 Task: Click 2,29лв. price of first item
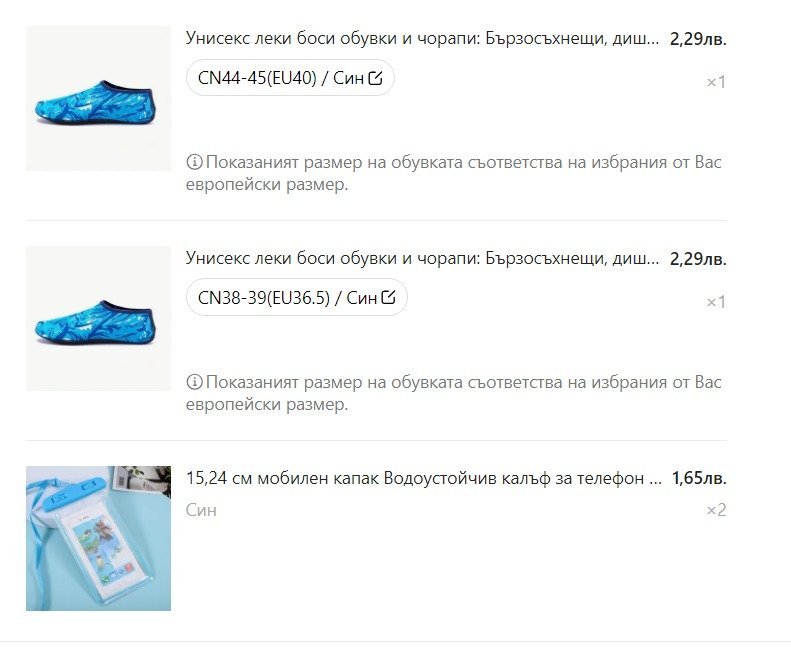click(x=698, y=39)
